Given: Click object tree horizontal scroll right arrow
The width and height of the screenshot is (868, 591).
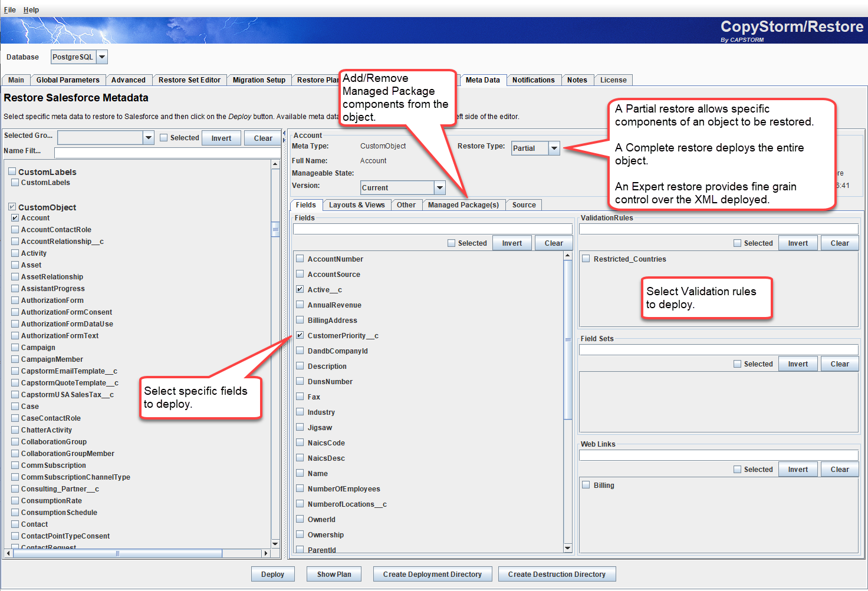Looking at the screenshot, I should (x=266, y=553).
